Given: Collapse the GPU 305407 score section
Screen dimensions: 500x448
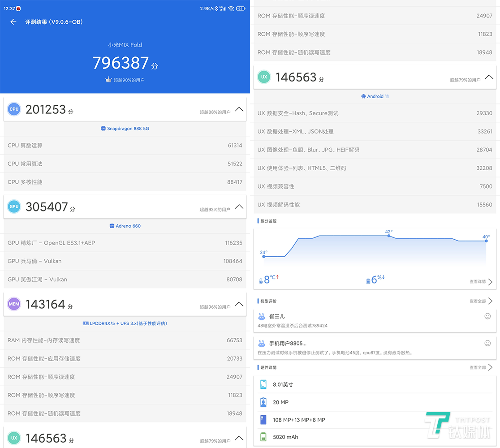Looking at the screenshot, I should [239, 207].
